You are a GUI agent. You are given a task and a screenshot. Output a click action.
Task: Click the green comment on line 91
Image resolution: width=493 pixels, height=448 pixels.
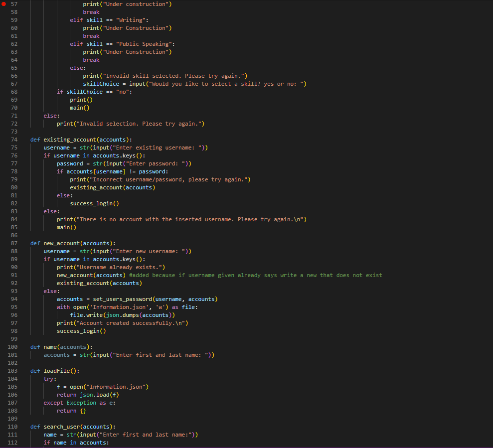pyautogui.click(x=256, y=276)
